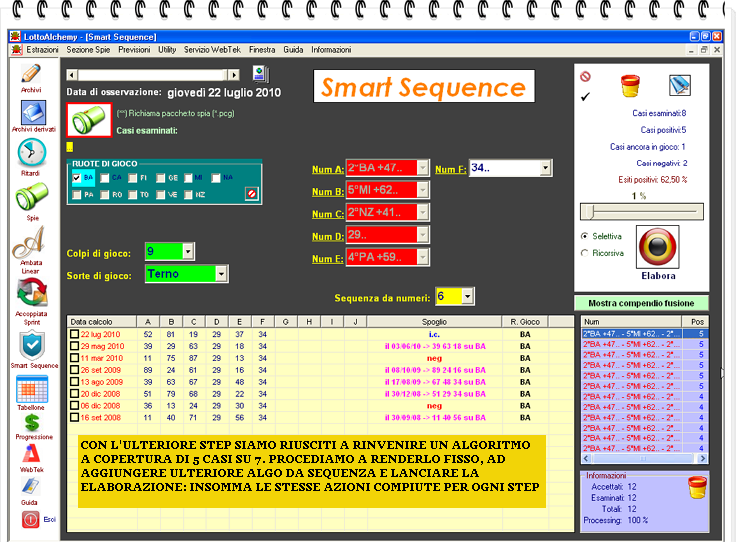Open Smart Sequence shield icon
Viewport: 736px width, 542px height.
click(x=32, y=345)
